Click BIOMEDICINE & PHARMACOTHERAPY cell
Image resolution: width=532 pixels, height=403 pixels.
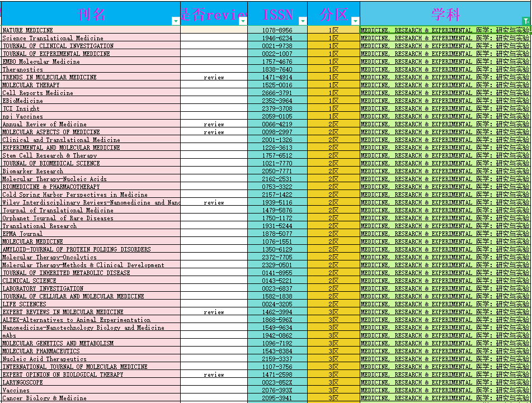pos(91,187)
